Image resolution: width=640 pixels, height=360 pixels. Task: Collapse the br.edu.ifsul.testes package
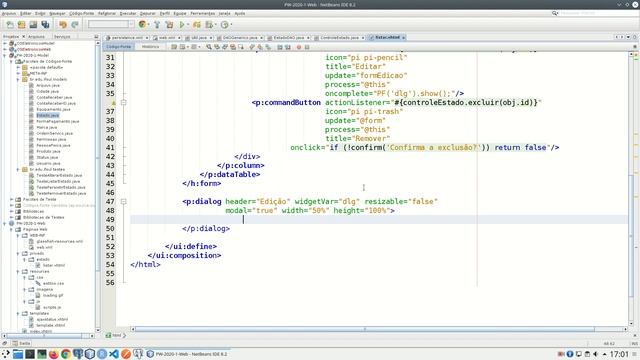click(18, 169)
